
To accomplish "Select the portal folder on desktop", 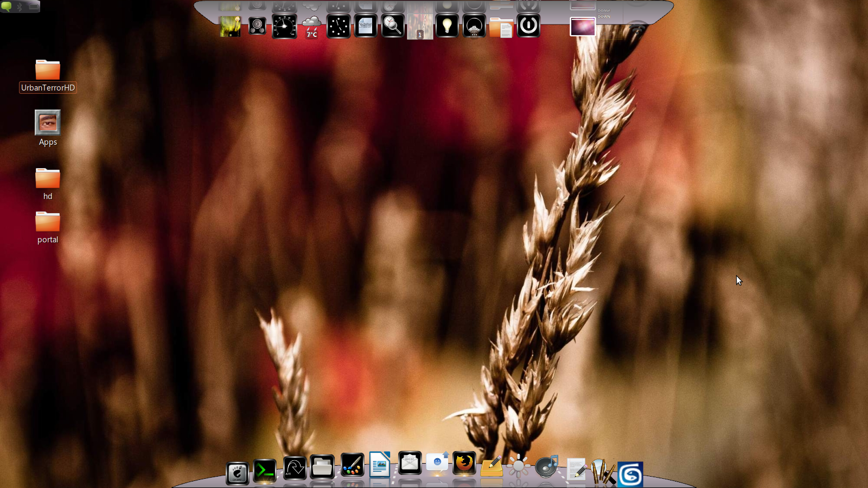I will [48, 227].
